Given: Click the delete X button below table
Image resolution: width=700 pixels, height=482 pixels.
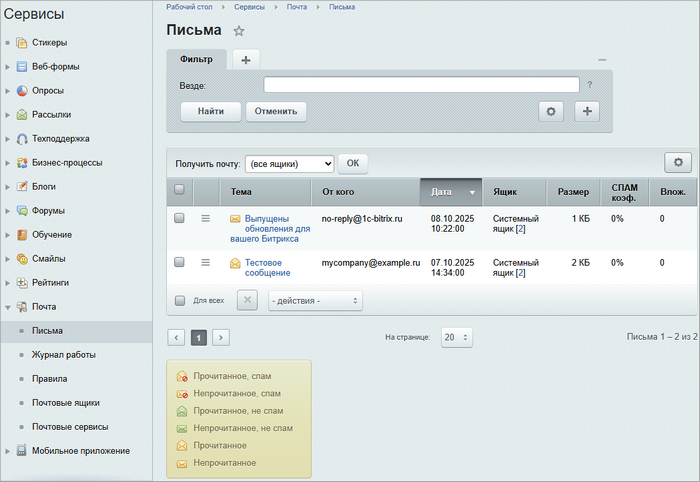Looking at the screenshot, I should coord(248,300).
